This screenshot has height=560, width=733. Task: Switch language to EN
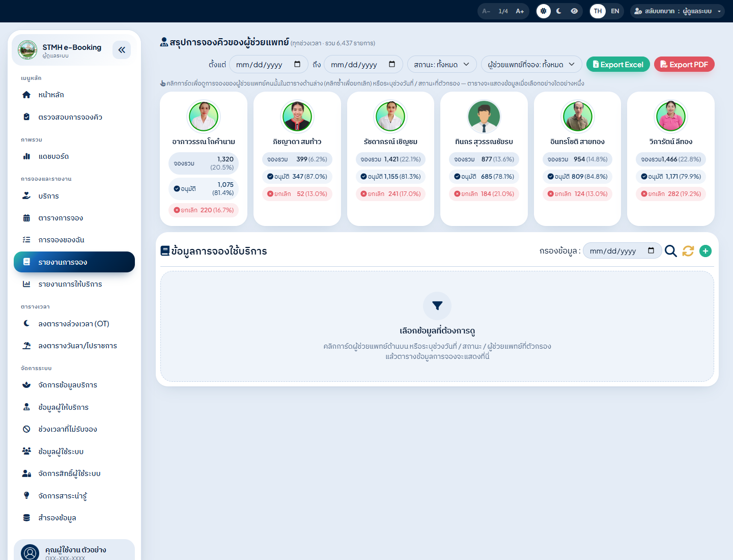tap(615, 11)
